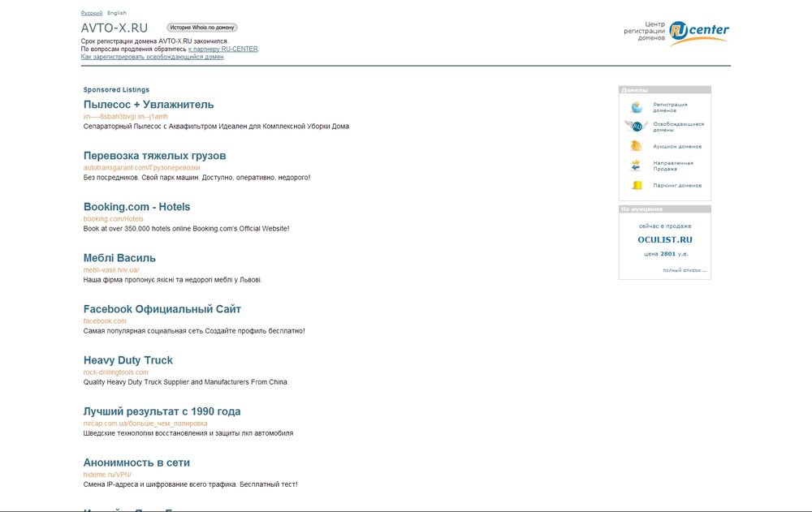Open the Анонимность в сети listing
Screen dimensions: 812x512
pos(136,463)
